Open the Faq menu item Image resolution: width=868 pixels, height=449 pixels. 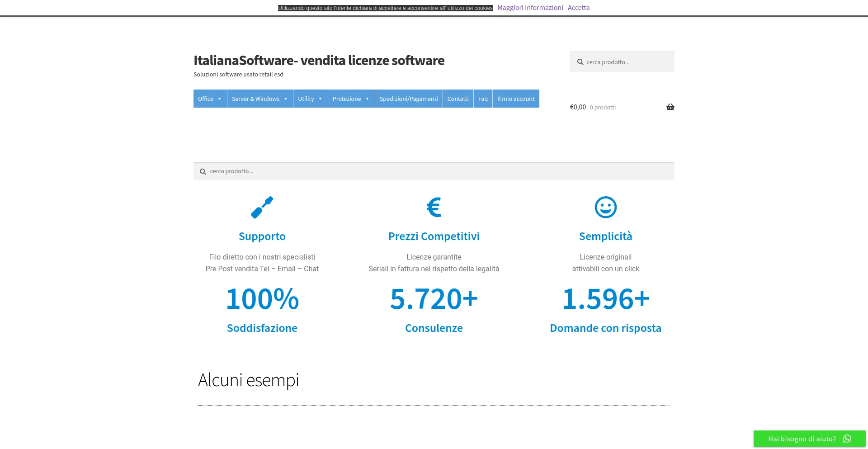pyautogui.click(x=483, y=99)
